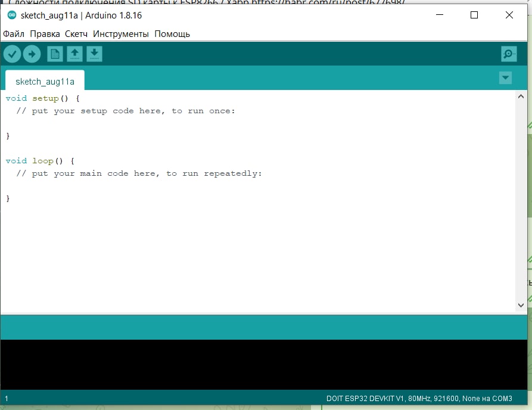
Task: Click the Upload arrow button
Action: tap(32, 54)
